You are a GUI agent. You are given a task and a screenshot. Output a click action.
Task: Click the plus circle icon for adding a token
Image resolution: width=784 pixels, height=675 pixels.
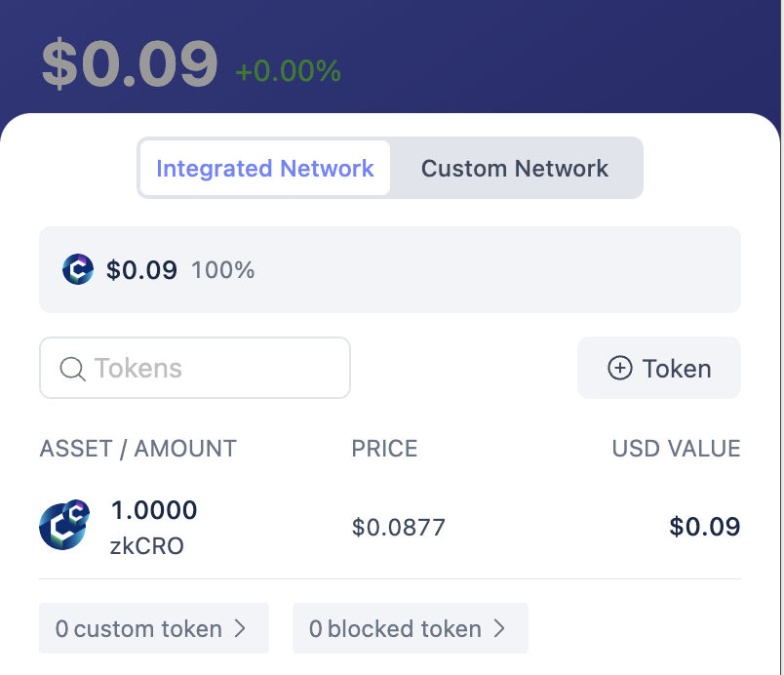coord(619,369)
